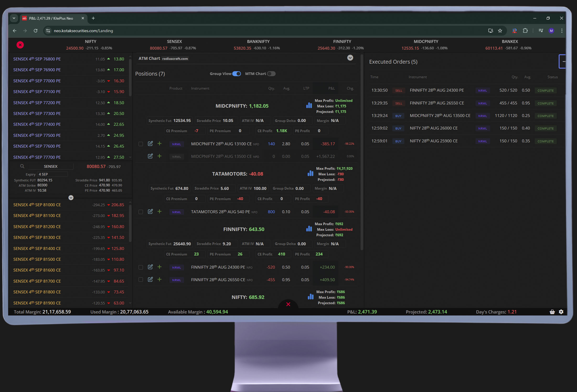Screen dimensions: 577x392
Task: Click search icon next to SENSEX field
Action: point(22,166)
